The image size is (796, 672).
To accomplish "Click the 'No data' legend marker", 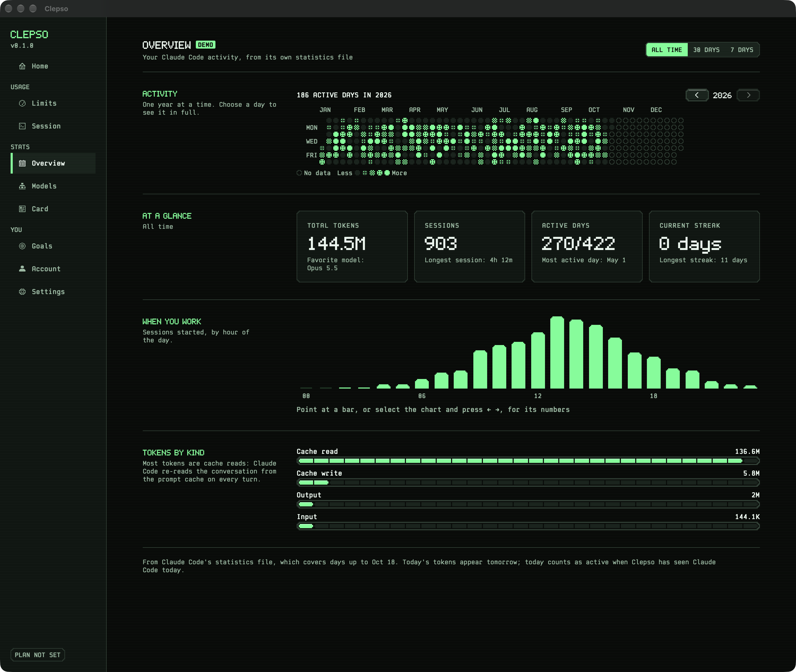I will [299, 173].
